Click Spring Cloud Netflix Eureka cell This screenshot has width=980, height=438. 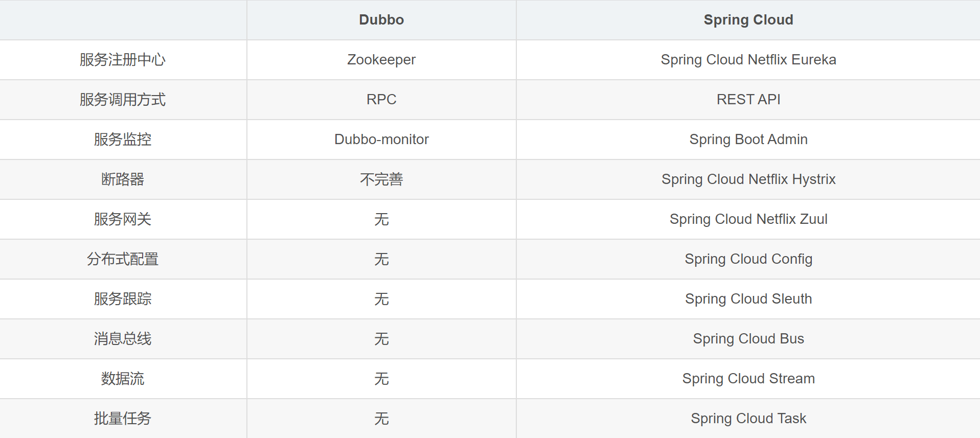coord(748,60)
